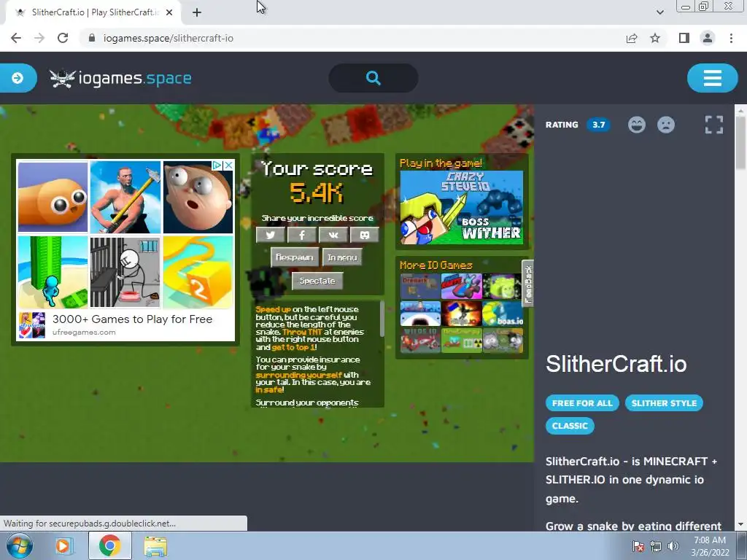Rate game with happy face
Screen dimensions: 747x560
pos(636,125)
